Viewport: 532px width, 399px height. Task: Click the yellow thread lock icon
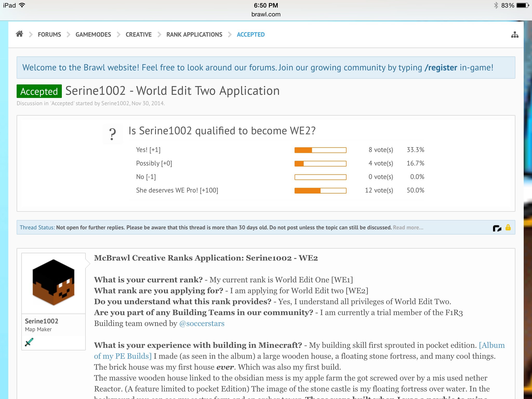click(x=508, y=228)
